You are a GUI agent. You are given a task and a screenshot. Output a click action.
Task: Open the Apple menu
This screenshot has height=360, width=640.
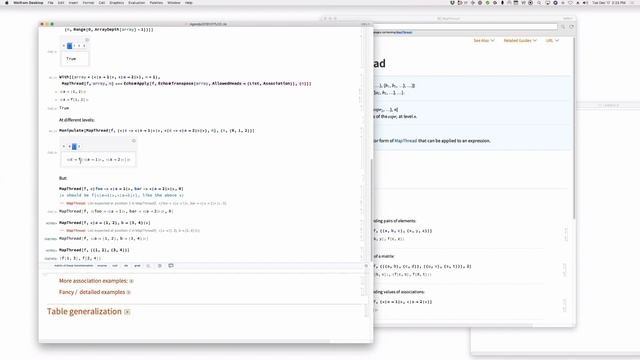[x=6, y=3]
